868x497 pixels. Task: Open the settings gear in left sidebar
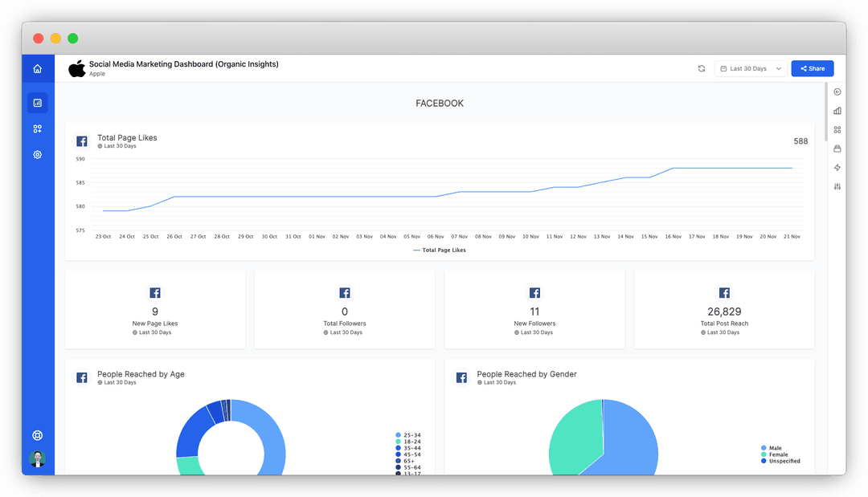(x=38, y=155)
